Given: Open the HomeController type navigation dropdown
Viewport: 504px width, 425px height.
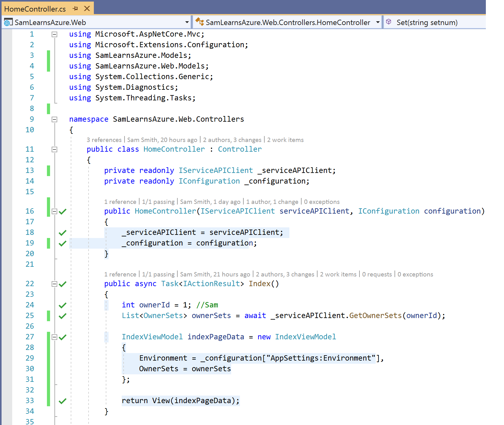Looking at the screenshot, I should [x=378, y=23].
